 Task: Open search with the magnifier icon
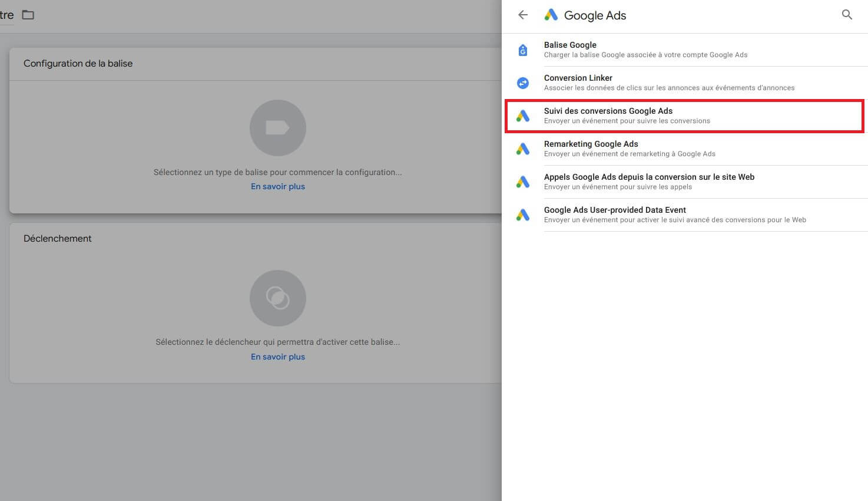847,15
